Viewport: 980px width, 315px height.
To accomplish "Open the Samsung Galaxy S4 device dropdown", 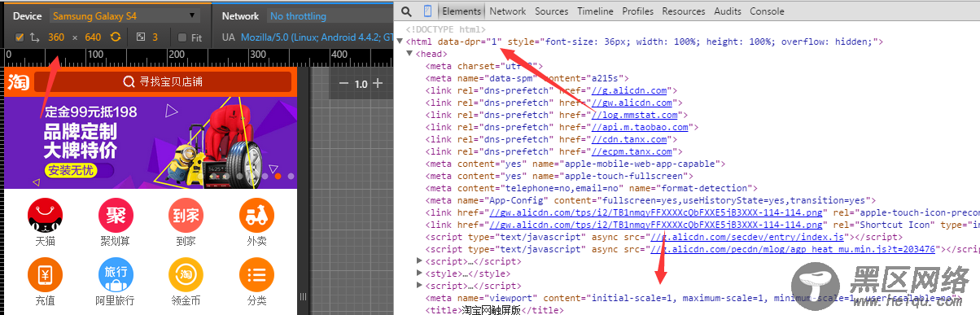I will pyautogui.click(x=124, y=16).
